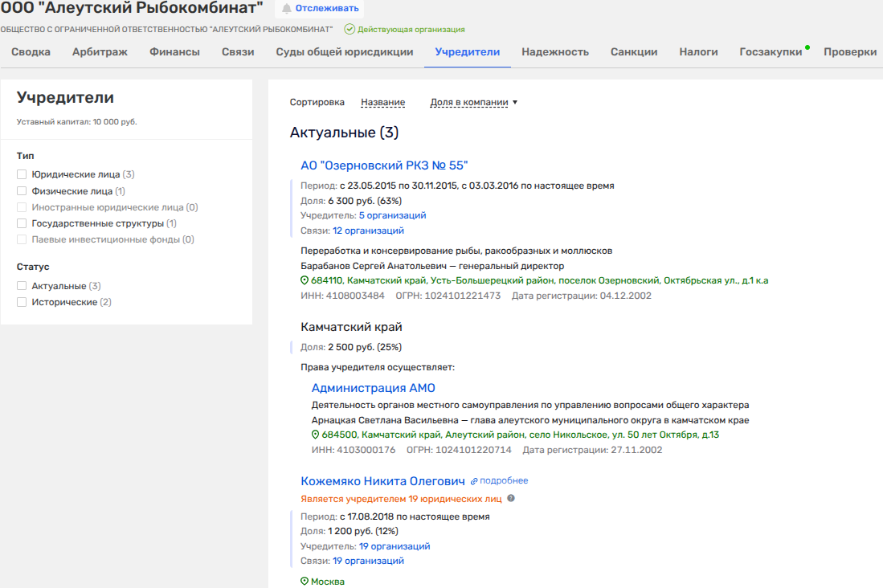Open the Госзакупки tab
Viewport: 883px width, 588px height.
771,52
